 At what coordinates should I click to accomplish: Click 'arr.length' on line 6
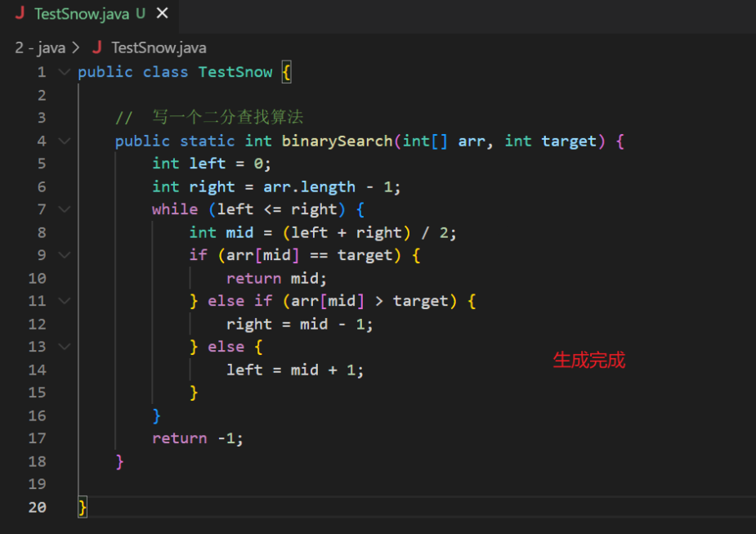(309, 187)
